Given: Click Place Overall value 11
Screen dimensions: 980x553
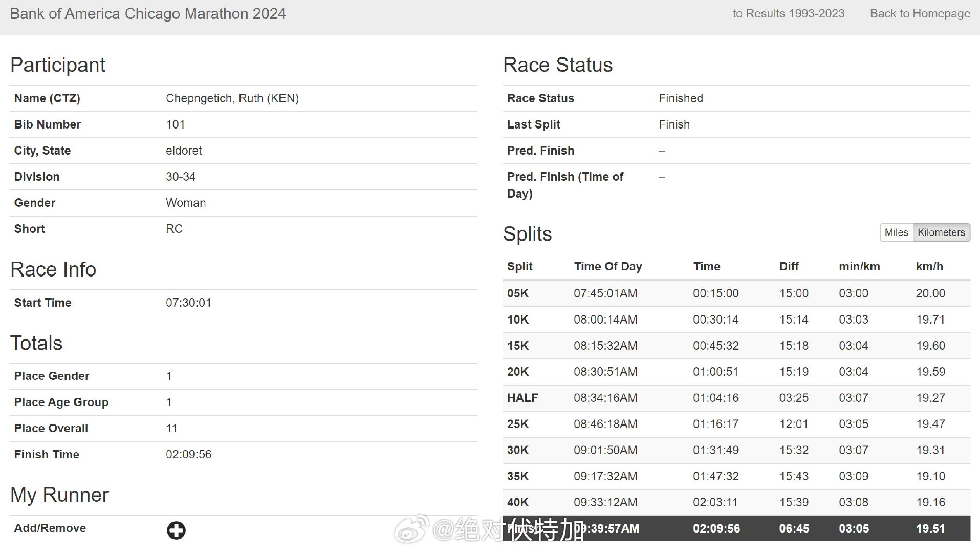Looking at the screenshot, I should (x=171, y=429).
